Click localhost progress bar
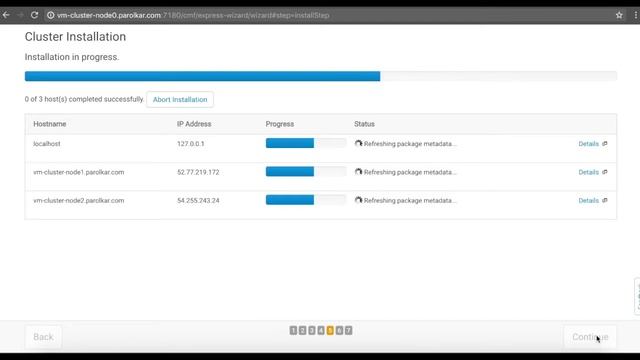The image size is (640, 360). point(306,143)
